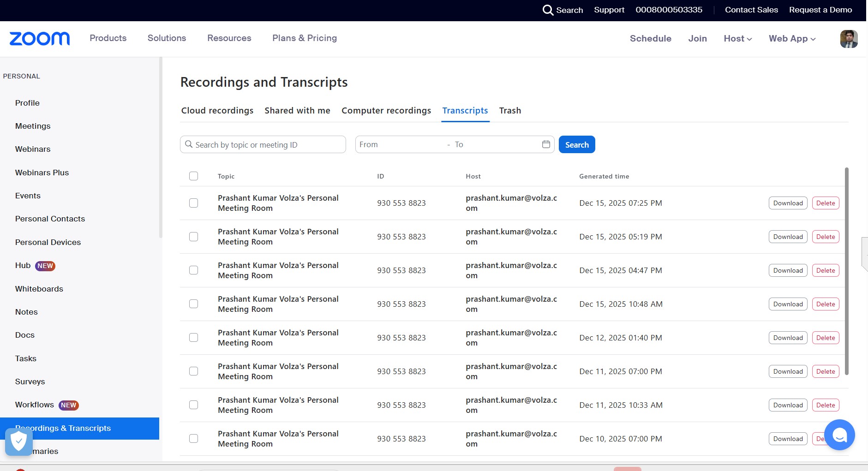Switch to the Shared with me tab

(x=298, y=111)
